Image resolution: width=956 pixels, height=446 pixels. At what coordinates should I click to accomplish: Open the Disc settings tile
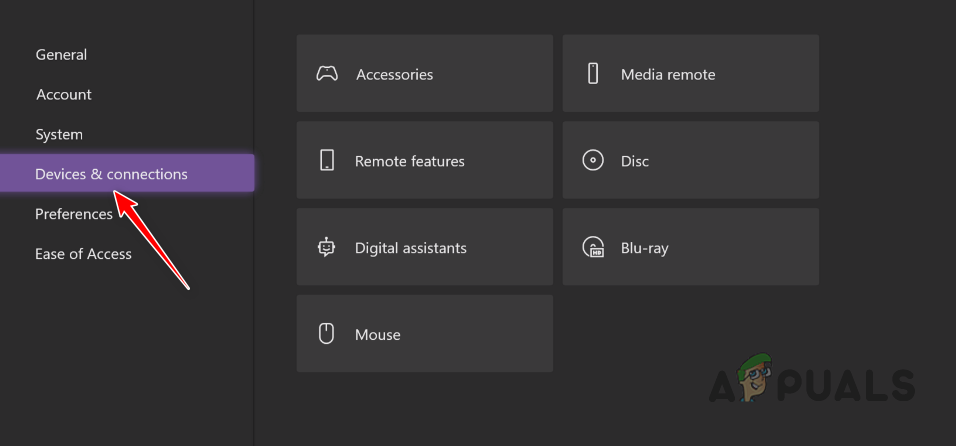point(691,160)
